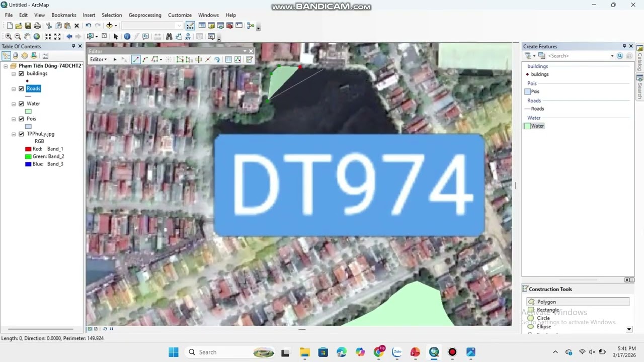644x362 pixels.
Task: Open the Customize menu
Action: pyautogui.click(x=180, y=15)
